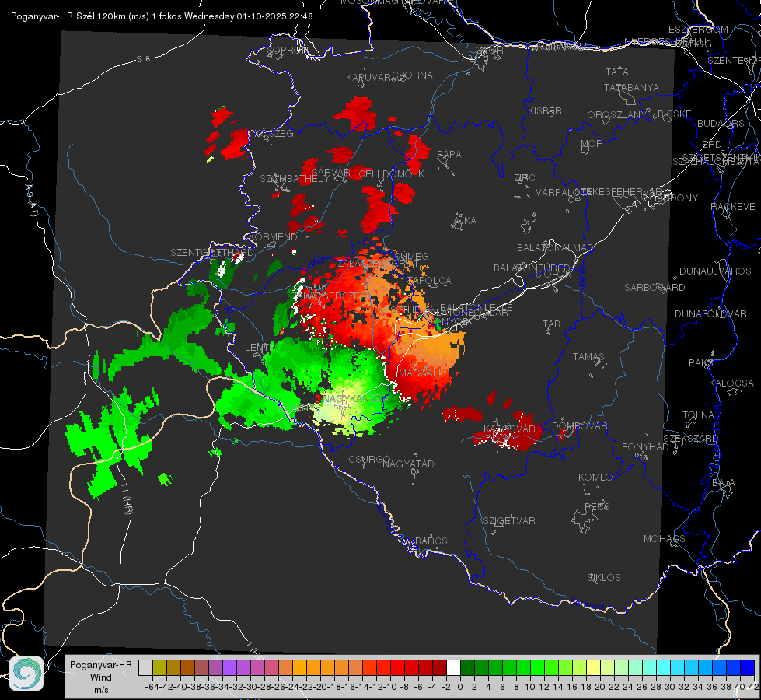Click the BAJA city label
This screenshot has height=700, width=761.
724,483
